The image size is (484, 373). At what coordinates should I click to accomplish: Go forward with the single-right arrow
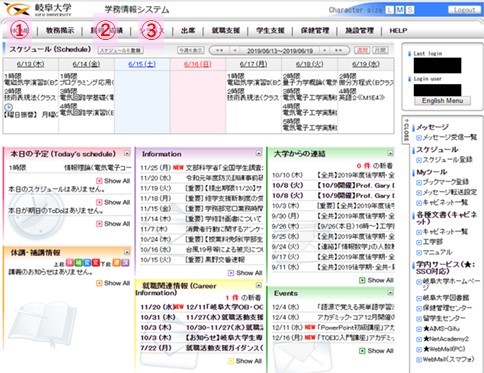pyautogui.click(x=324, y=50)
